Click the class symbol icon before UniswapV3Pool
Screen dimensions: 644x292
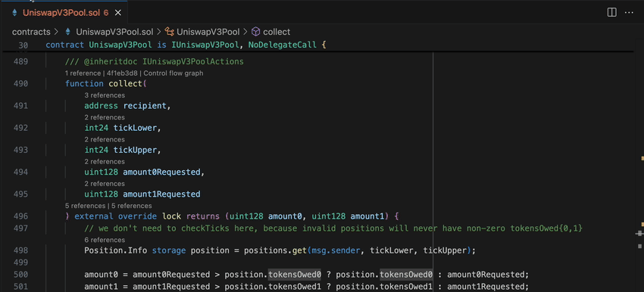coord(170,32)
